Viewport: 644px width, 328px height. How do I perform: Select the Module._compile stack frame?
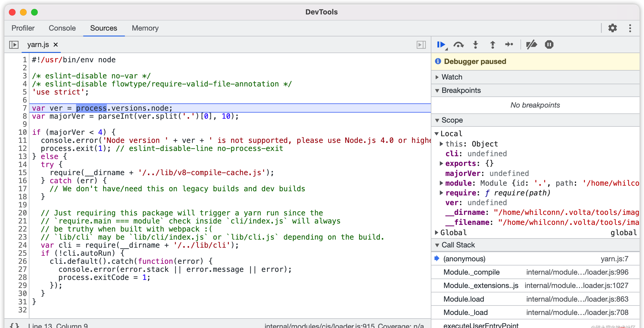(535, 272)
